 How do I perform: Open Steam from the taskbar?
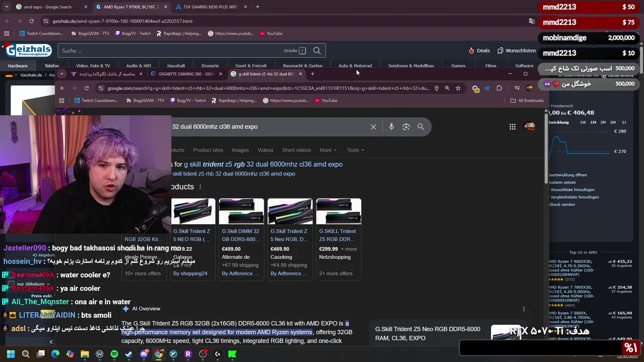(x=129, y=354)
